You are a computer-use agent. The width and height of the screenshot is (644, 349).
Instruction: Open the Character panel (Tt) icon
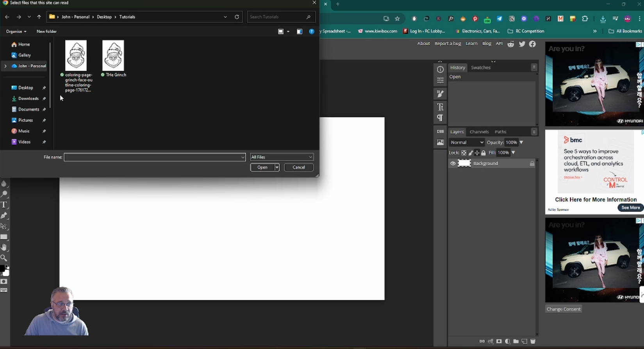click(x=440, y=107)
